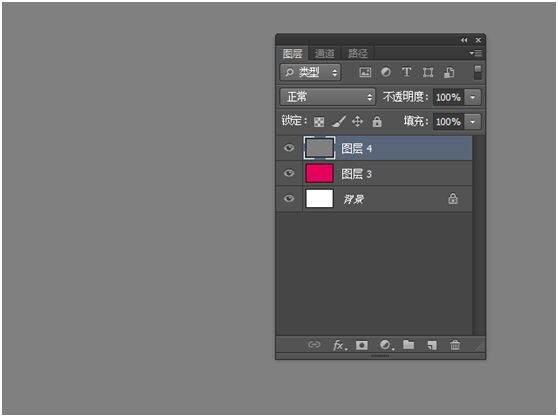Click the add layer mask icon
This screenshot has height=417, width=558.
point(362,345)
